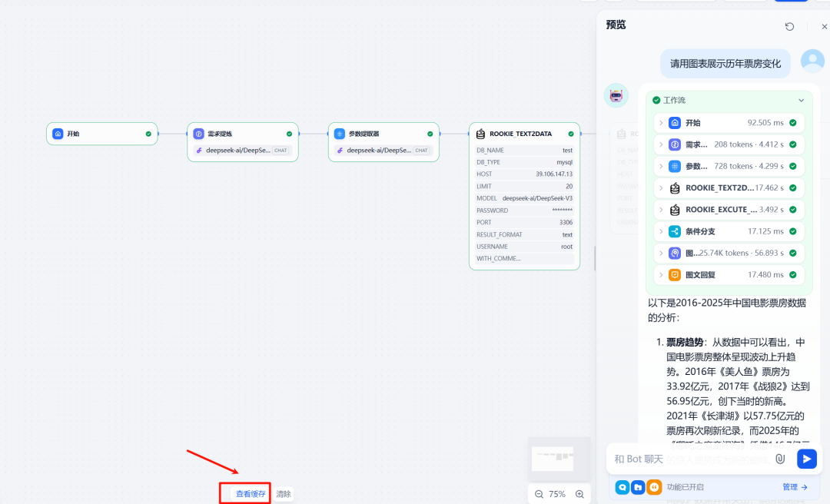Click the 75% zoom level display
Image resolution: width=830 pixels, height=504 pixels.
pyautogui.click(x=557, y=495)
